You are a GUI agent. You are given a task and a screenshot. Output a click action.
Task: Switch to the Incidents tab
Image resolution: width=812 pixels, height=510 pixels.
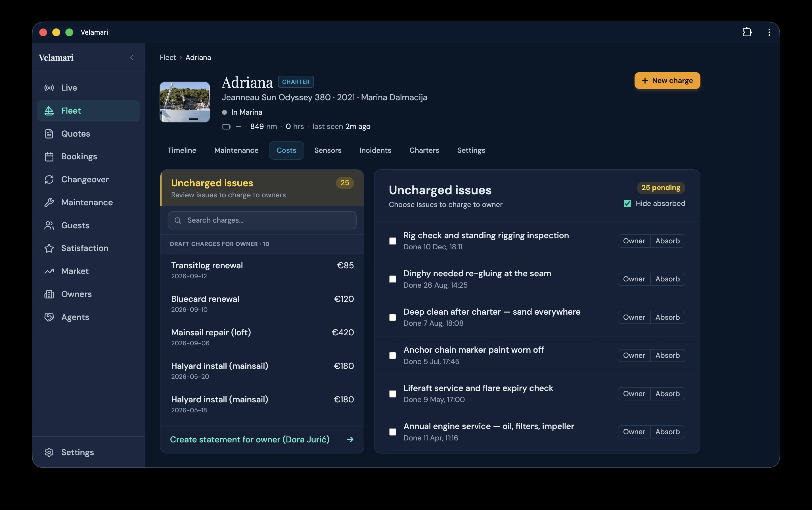[x=375, y=151]
